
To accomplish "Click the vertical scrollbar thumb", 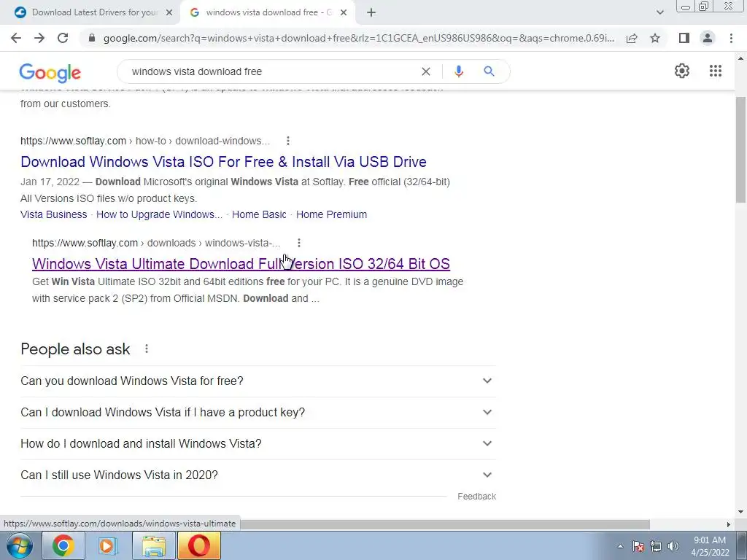I will pos(741,150).
